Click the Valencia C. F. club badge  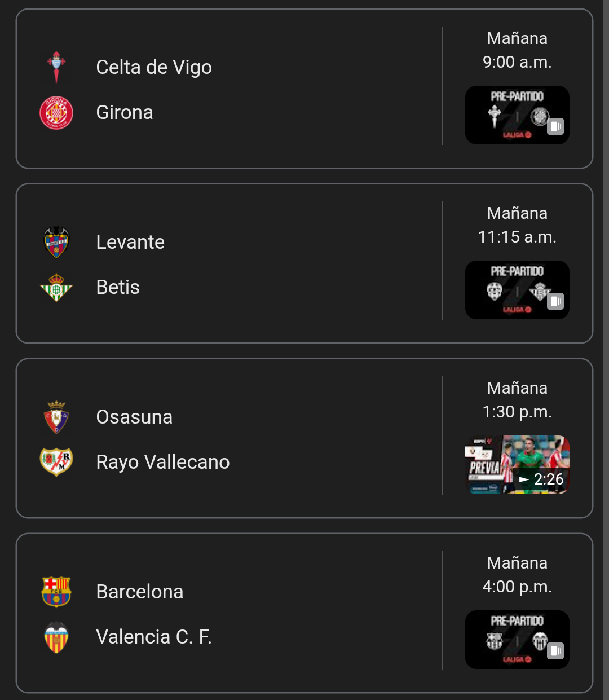(x=56, y=637)
